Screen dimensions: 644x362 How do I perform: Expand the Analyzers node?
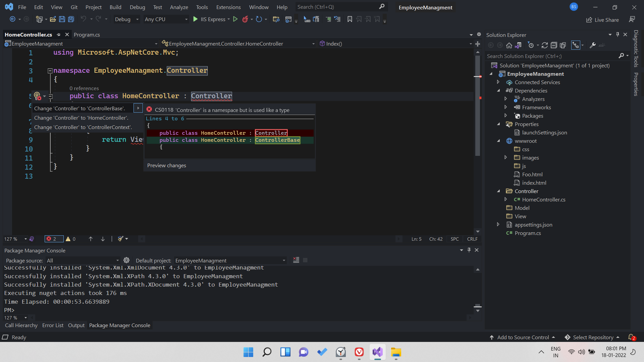coord(506,99)
